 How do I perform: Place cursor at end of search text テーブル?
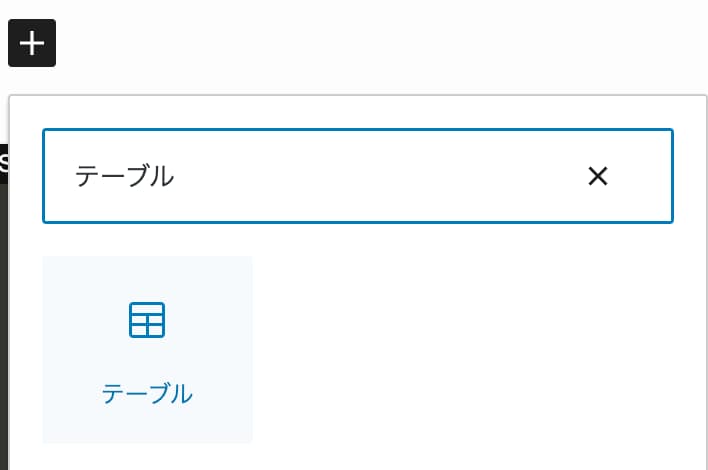click(176, 176)
